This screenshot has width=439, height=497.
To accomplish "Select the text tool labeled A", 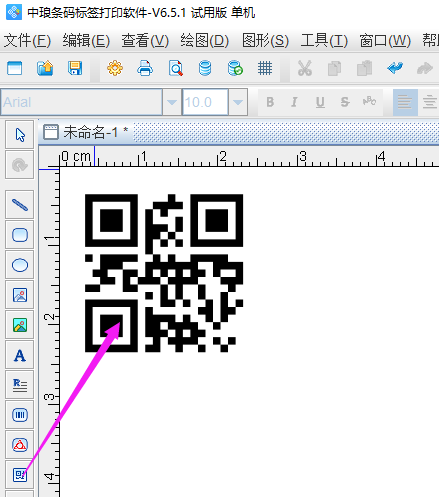I will click(20, 355).
